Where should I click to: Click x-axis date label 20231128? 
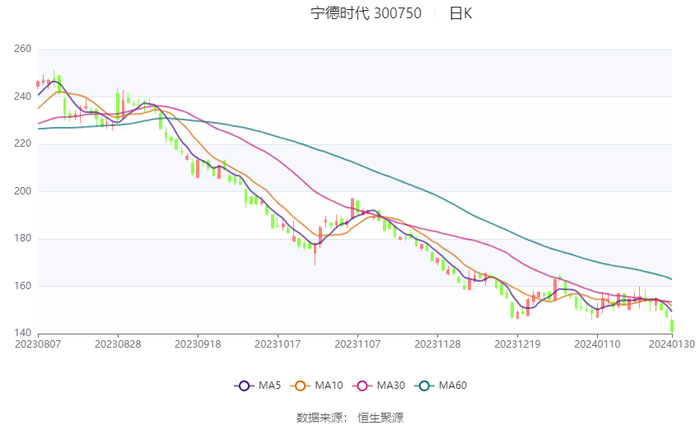coord(438,345)
